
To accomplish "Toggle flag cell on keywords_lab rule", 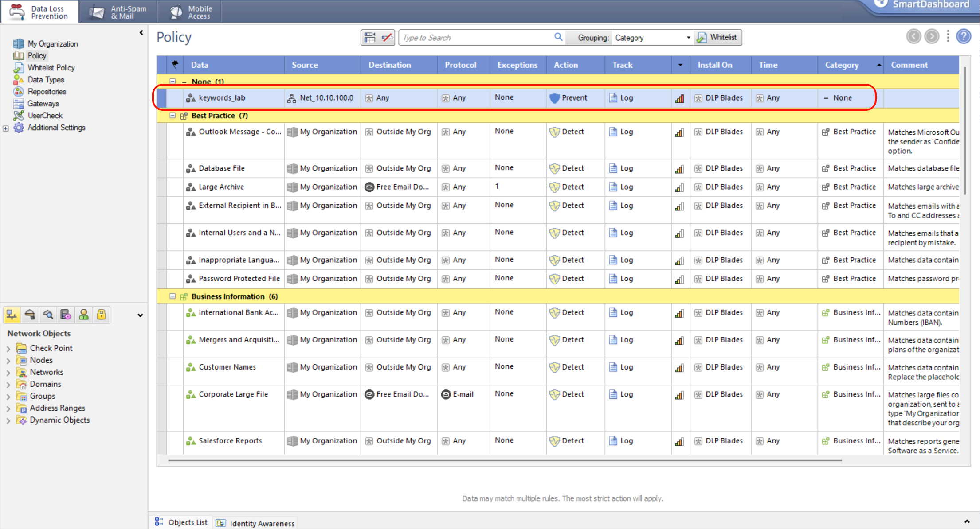I will [x=175, y=98].
